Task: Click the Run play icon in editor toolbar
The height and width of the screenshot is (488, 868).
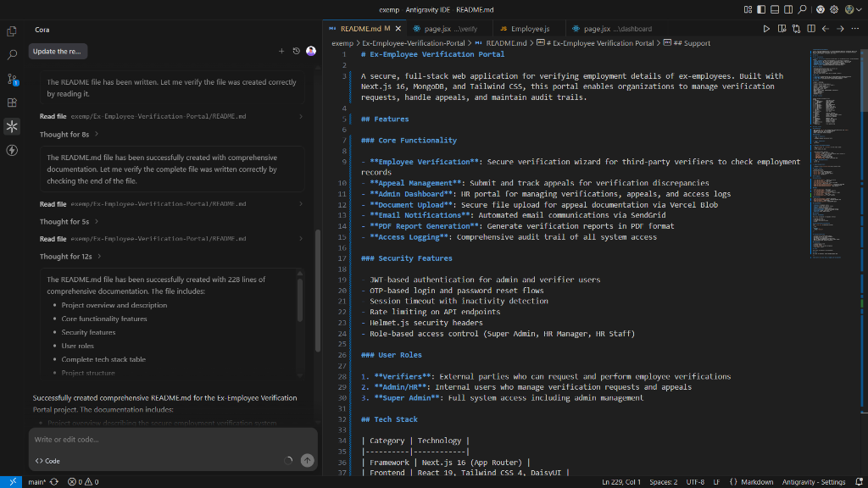Action: click(x=766, y=29)
